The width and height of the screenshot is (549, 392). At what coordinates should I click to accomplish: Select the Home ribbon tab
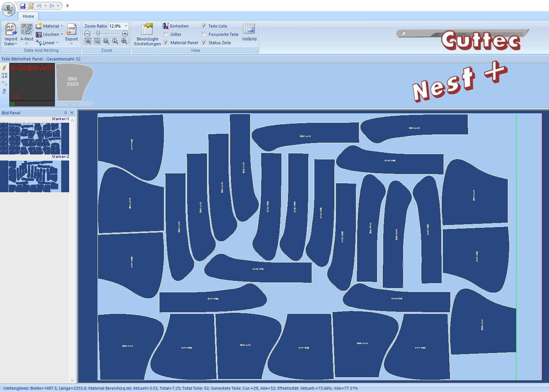[x=28, y=16]
